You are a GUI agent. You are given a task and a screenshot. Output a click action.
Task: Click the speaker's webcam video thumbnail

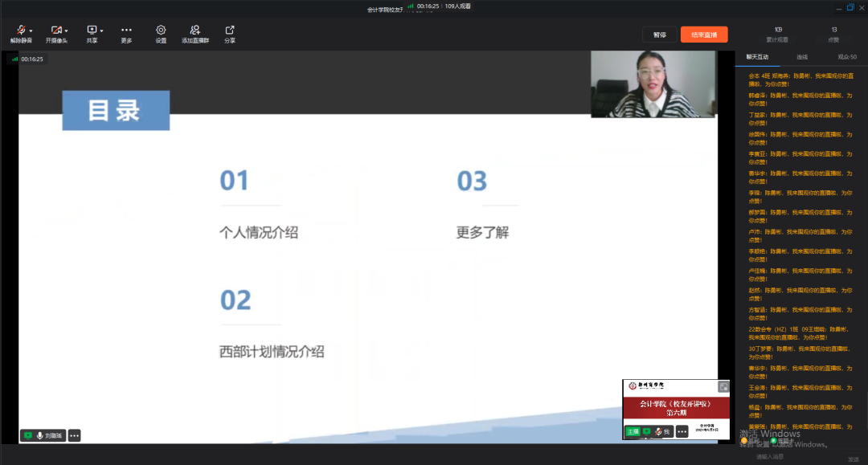[653, 84]
